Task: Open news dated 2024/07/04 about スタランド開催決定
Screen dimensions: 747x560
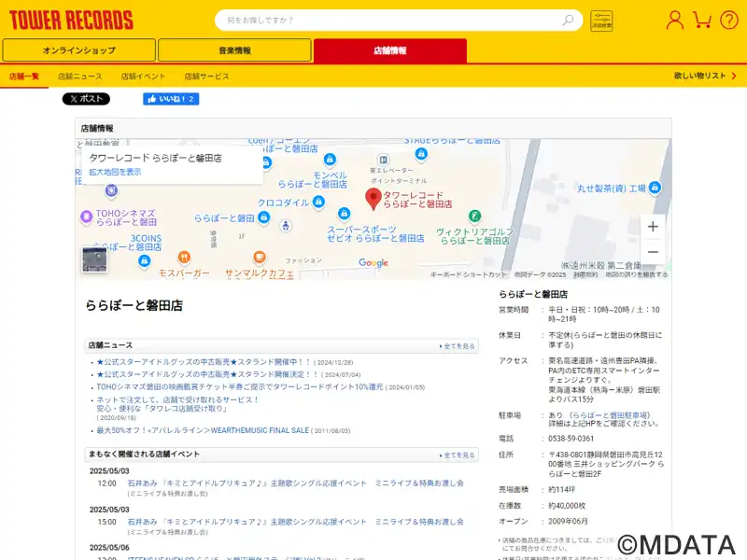Action: pos(207,374)
